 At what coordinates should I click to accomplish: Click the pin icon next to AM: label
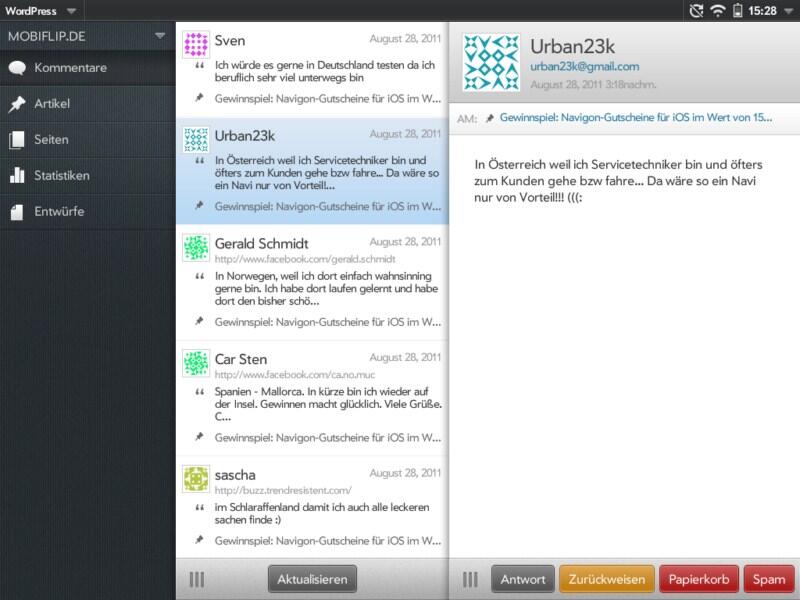coord(489,118)
